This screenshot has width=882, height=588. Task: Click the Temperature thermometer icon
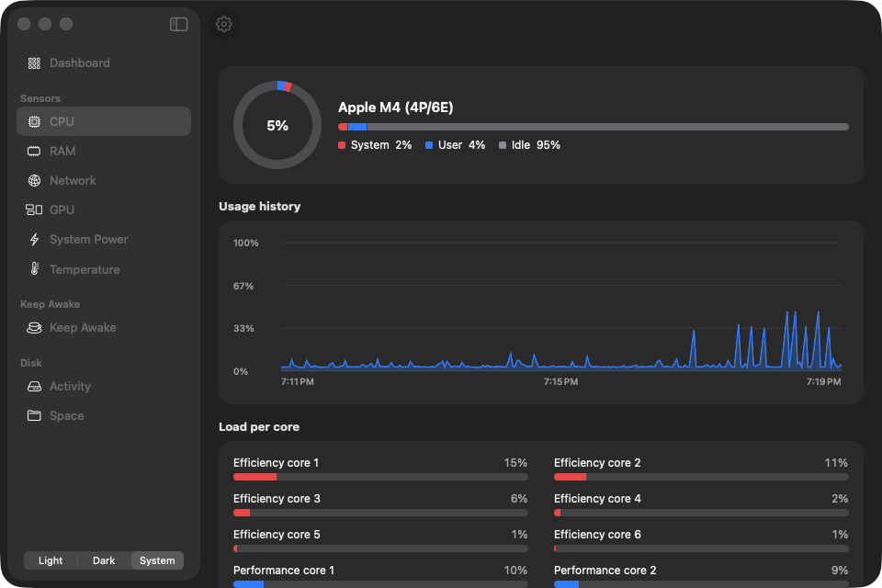point(34,269)
